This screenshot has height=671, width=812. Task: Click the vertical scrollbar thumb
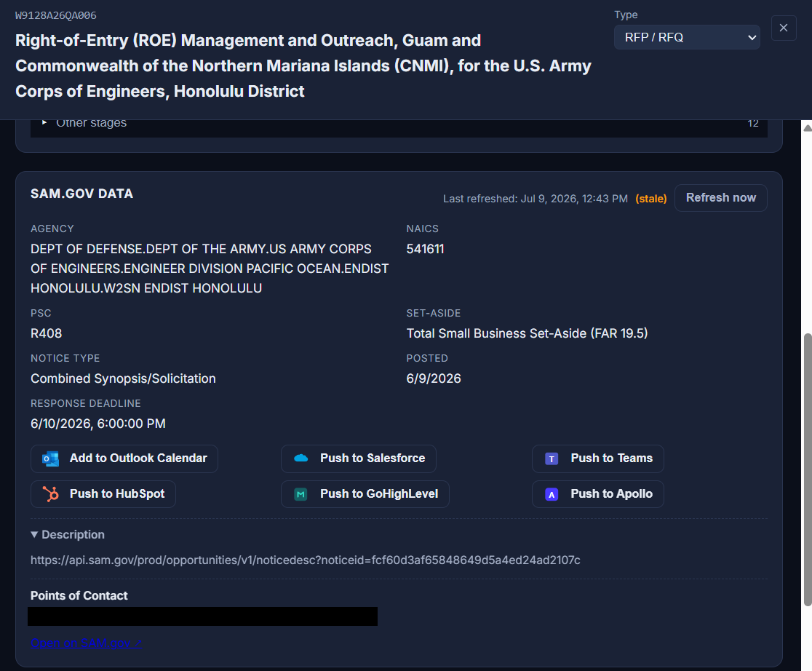[x=808, y=469]
